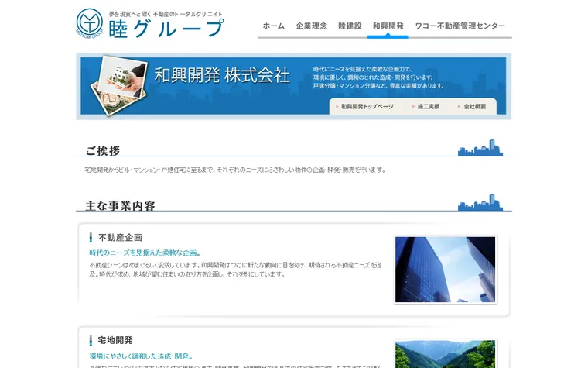588x368 pixels.
Task: Click the 和興開発 株式会社 banner title
Action: point(222,75)
